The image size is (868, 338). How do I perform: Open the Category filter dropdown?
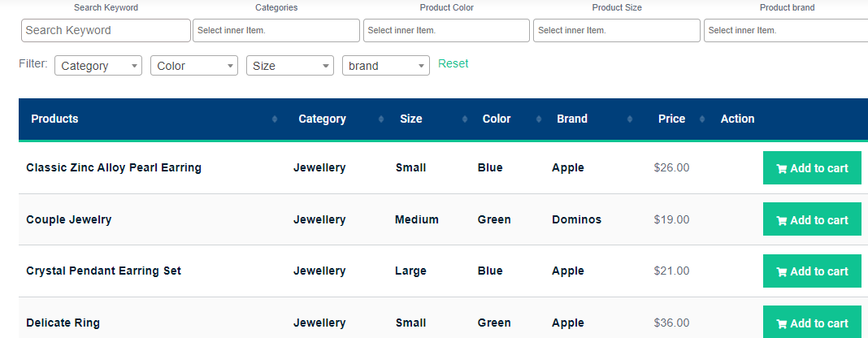point(98,66)
